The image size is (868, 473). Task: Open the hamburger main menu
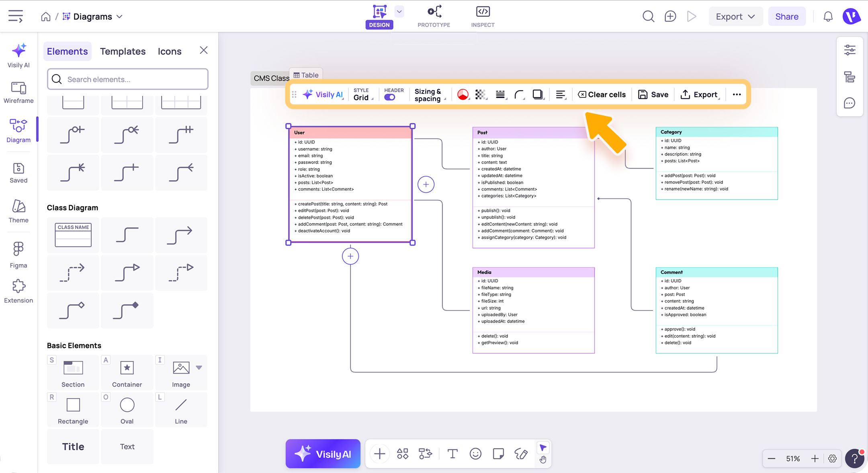point(16,16)
